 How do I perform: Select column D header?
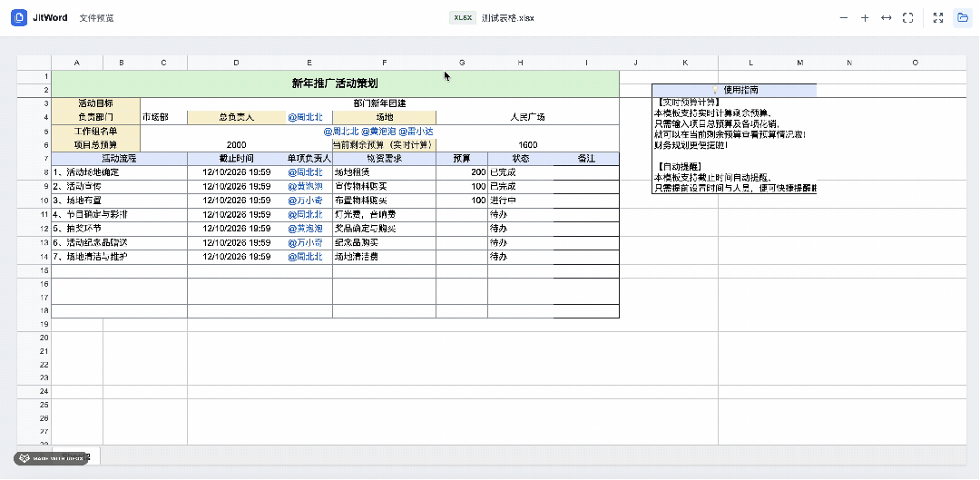pos(236,63)
